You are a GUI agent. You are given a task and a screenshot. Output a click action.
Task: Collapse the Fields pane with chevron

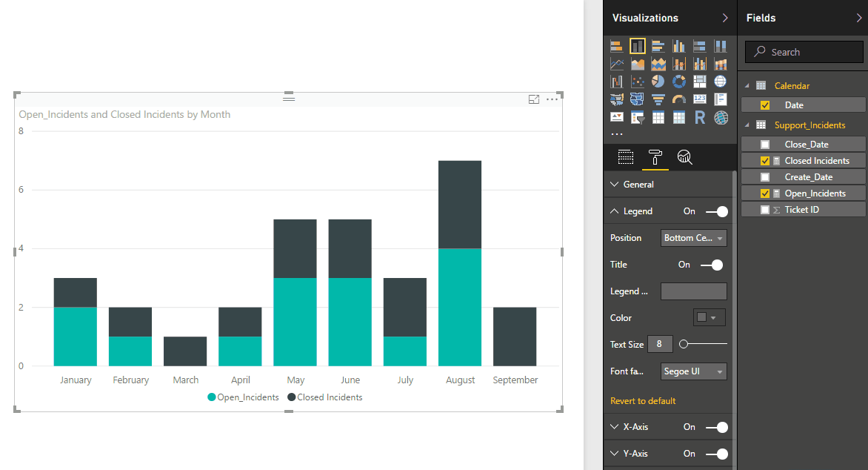859,18
